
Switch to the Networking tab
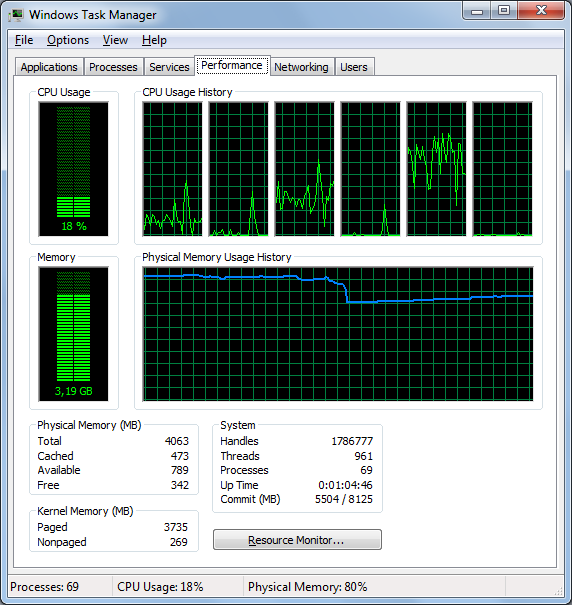point(301,67)
